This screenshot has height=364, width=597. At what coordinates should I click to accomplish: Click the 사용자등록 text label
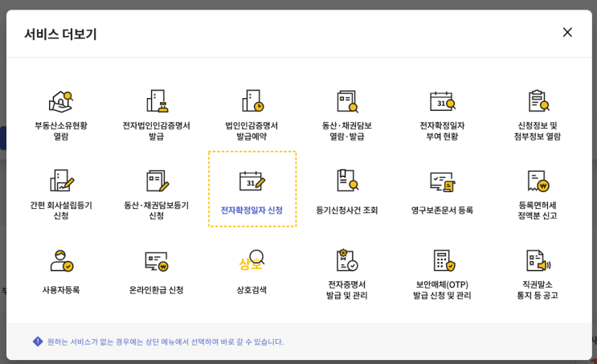coord(61,290)
